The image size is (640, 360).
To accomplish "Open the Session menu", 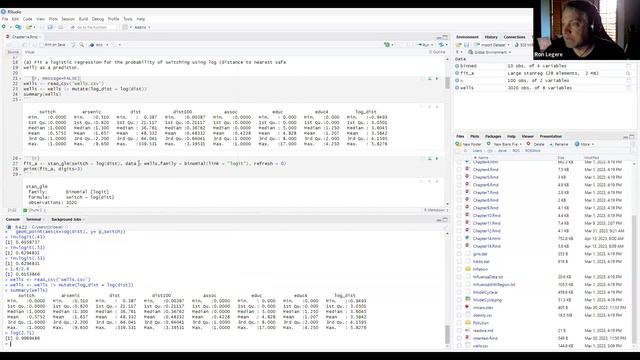I will 68,19.
